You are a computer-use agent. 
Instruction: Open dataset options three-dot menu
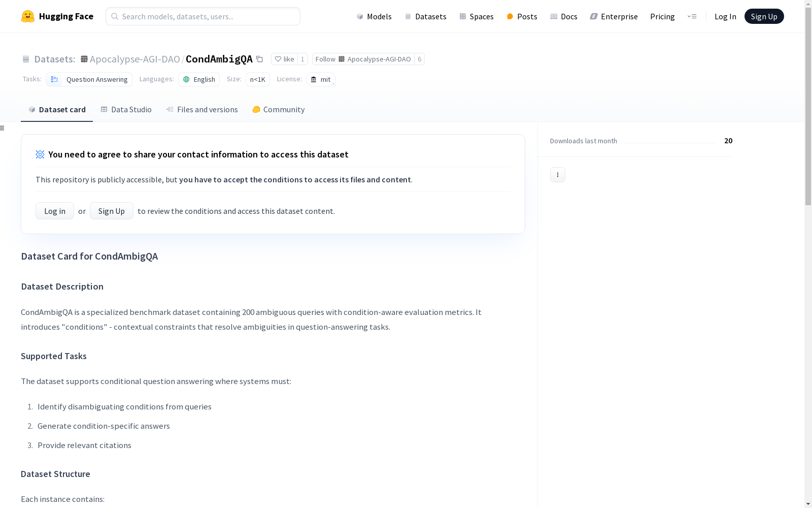tap(558, 175)
